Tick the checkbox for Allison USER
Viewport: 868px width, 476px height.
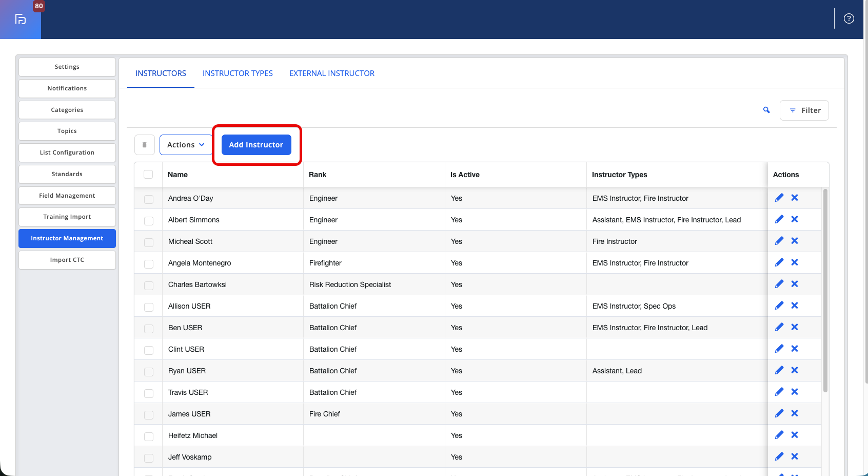pyautogui.click(x=149, y=307)
